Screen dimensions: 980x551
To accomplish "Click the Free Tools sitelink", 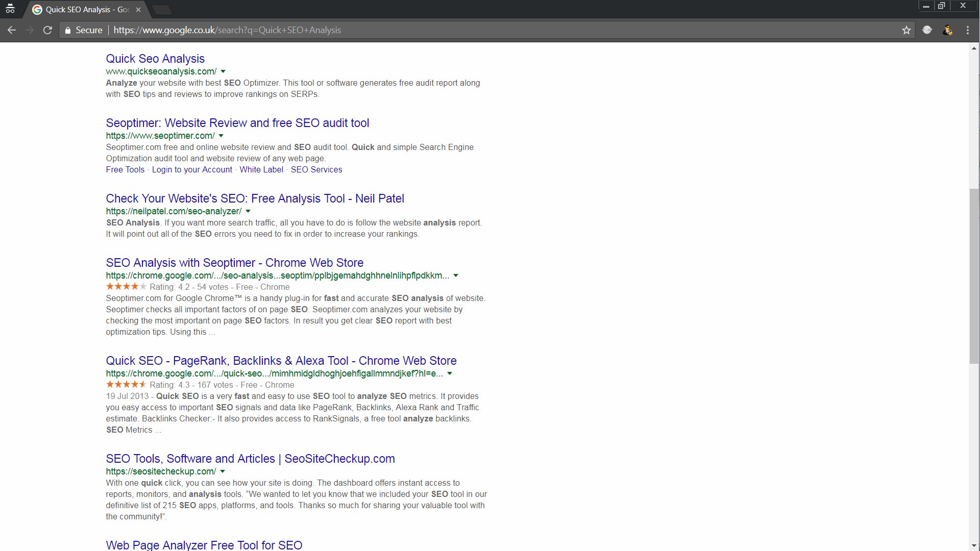I will coord(125,170).
